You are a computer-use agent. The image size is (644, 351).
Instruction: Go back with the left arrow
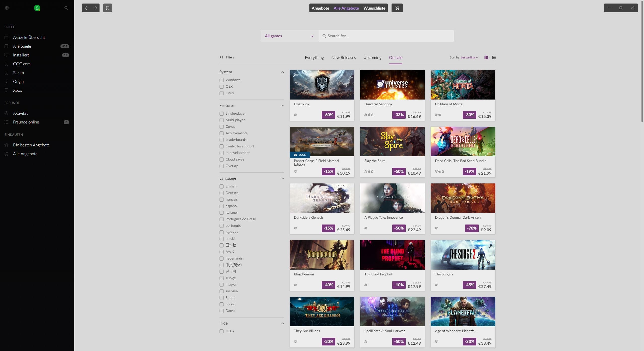point(86,8)
